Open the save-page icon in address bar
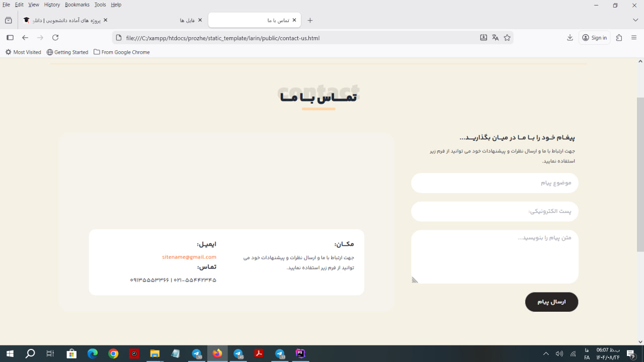The image size is (644, 362). (483, 38)
